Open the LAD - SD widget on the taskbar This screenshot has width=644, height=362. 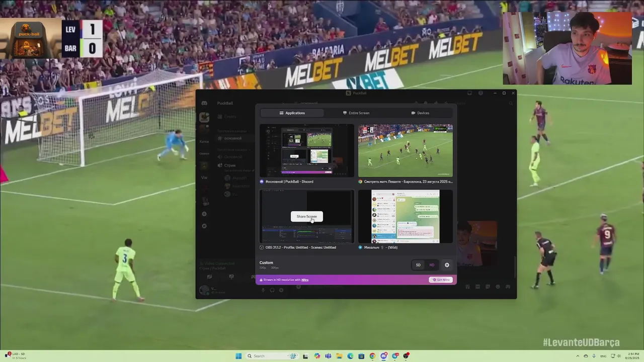click(15, 356)
